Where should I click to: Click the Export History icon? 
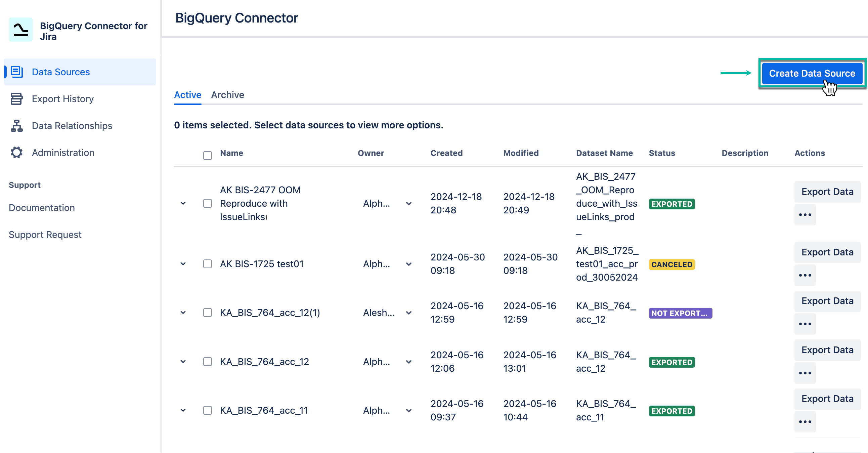point(16,98)
